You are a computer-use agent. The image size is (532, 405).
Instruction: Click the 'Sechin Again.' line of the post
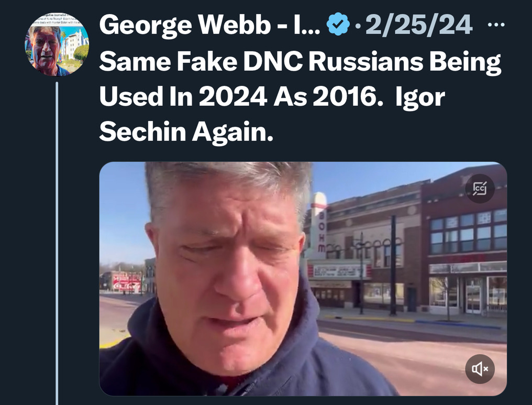pos(186,132)
